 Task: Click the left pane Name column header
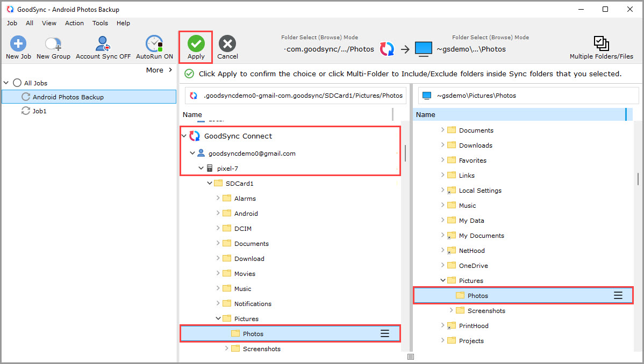[x=287, y=114]
